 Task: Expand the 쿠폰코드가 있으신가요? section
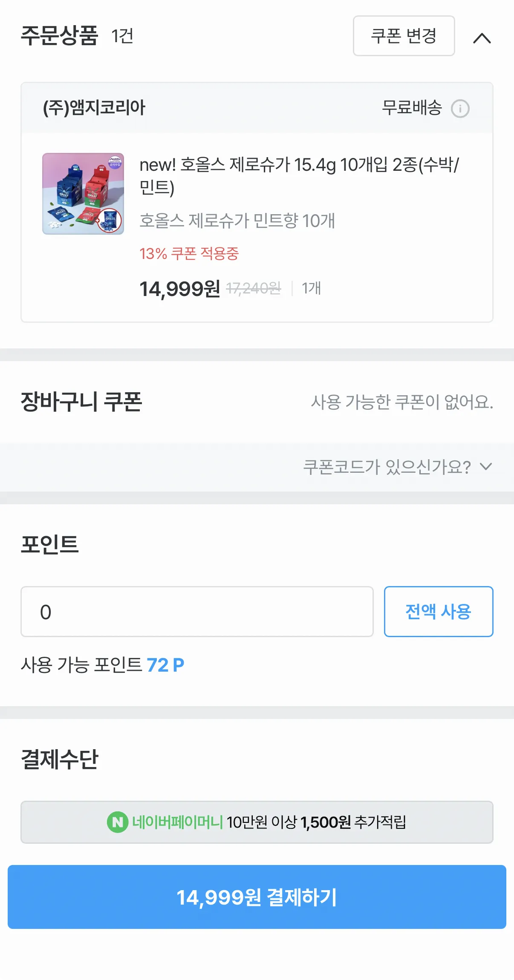(x=387, y=467)
